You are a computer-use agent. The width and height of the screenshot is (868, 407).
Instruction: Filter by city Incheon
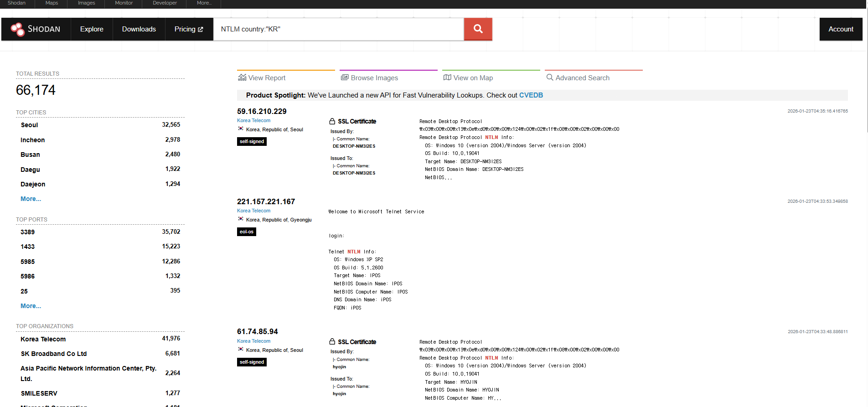pos(32,140)
